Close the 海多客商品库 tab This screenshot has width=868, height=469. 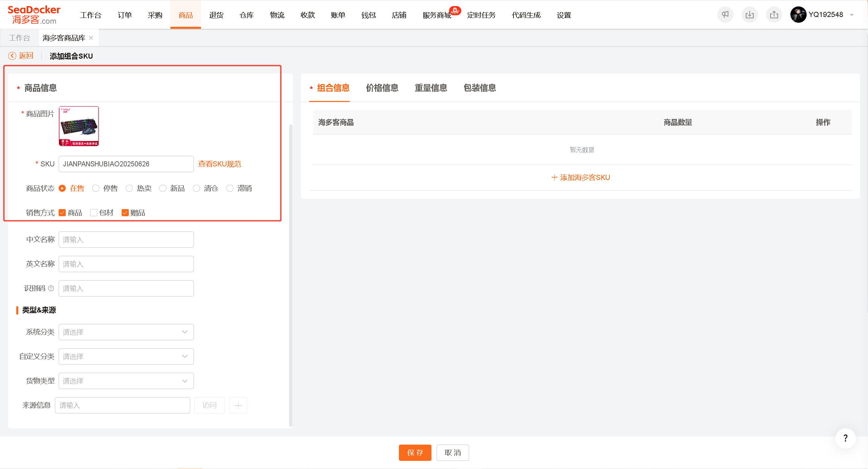91,38
